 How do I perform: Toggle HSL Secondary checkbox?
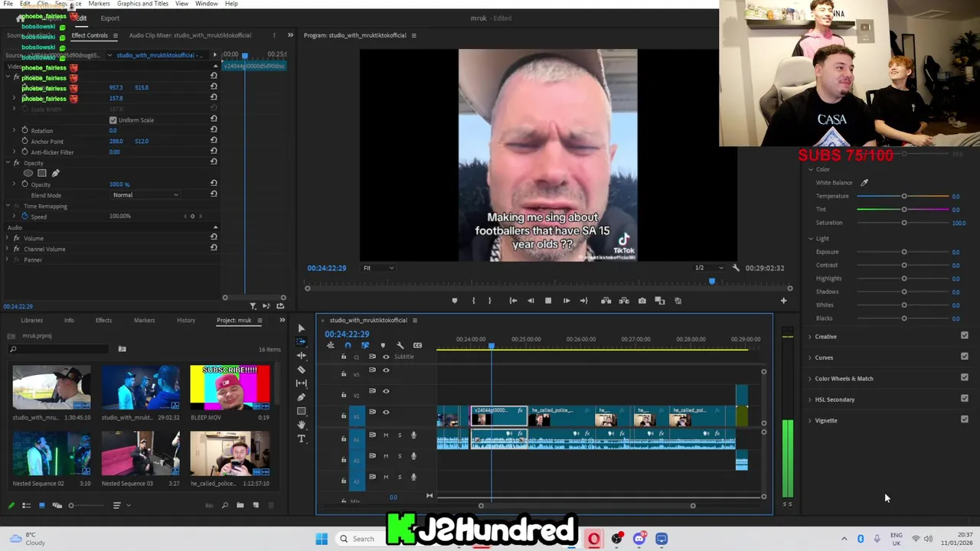(965, 399)
